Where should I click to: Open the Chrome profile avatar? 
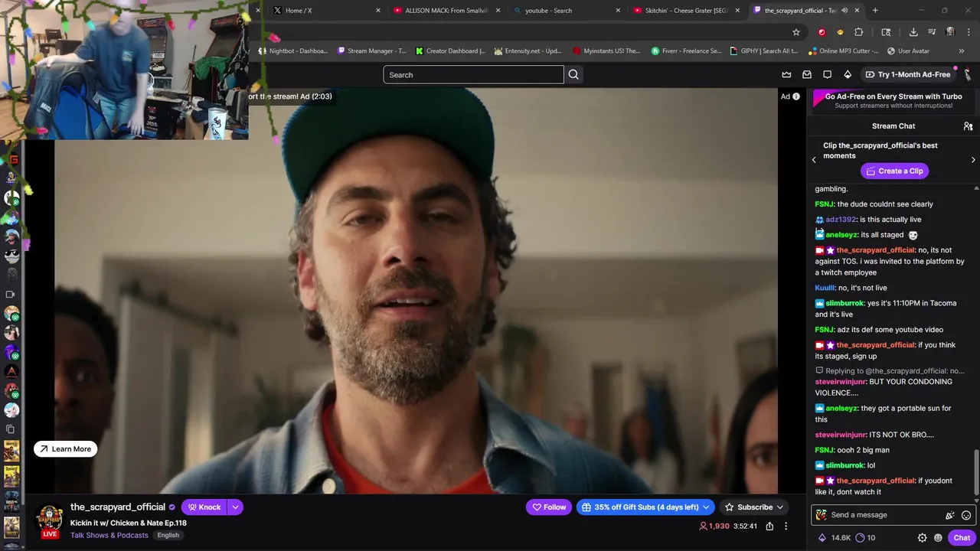click(950, 32)
